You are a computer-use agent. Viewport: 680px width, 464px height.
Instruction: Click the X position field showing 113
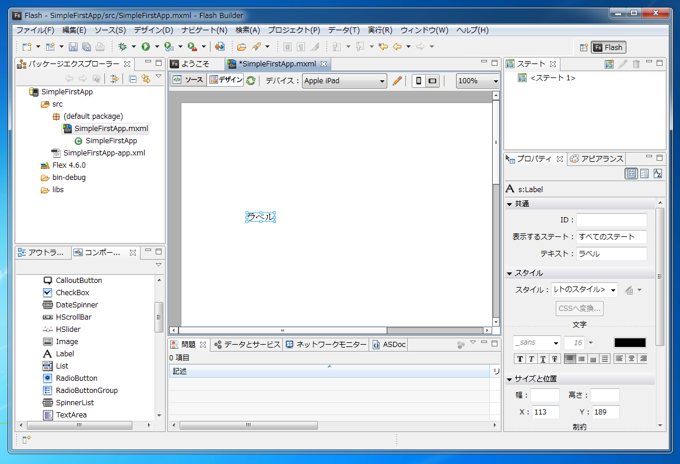click(x=546, y=412)
